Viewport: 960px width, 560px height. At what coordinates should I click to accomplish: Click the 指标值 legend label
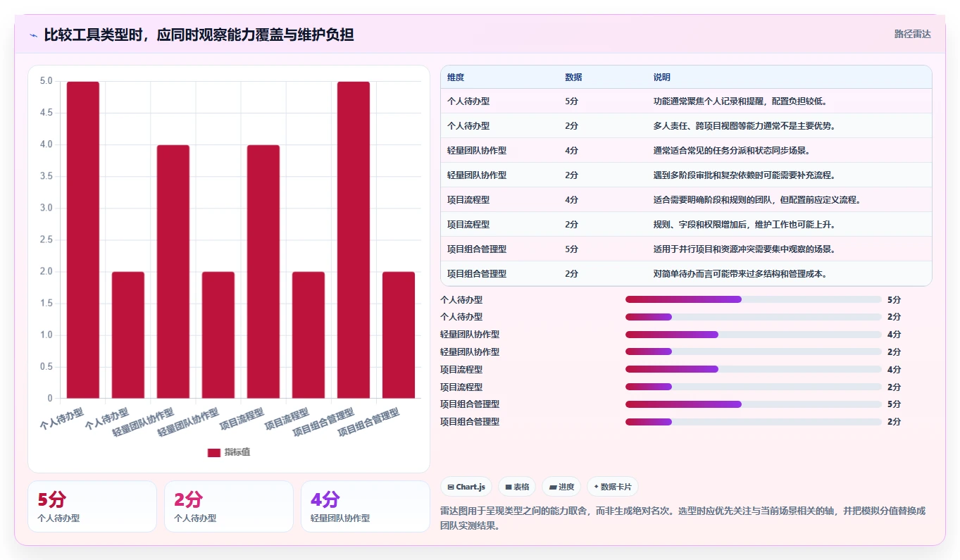(x=237, y=452)
